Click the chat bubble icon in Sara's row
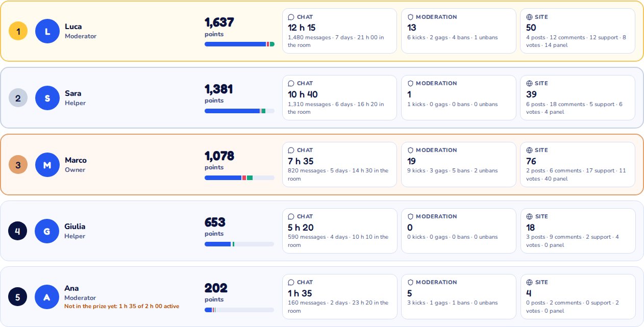The width and height of the screenshot is (644, 327). 291,83
